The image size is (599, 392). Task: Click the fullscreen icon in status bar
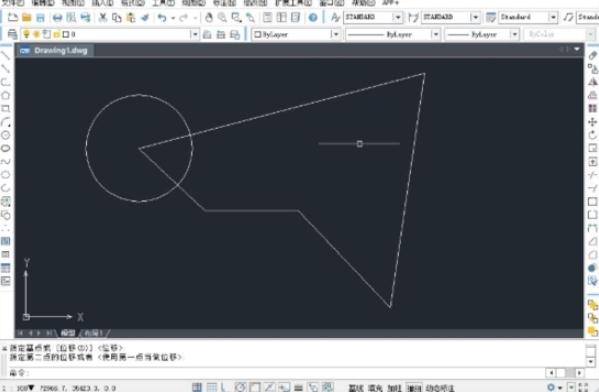[583, 387]
